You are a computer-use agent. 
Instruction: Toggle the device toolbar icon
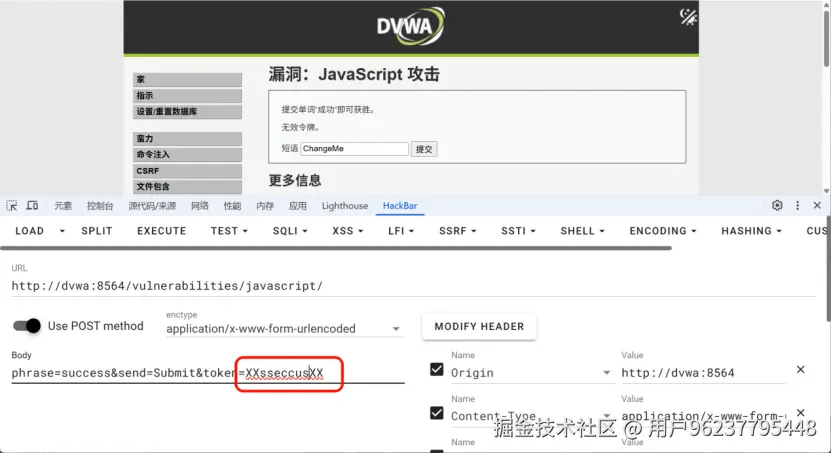[32, 206]
